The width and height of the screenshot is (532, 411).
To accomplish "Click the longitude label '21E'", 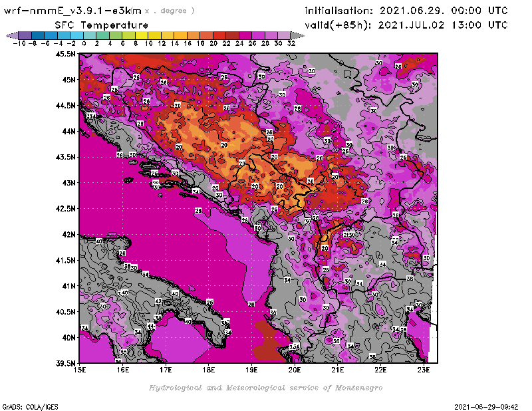I will [338, 370].
